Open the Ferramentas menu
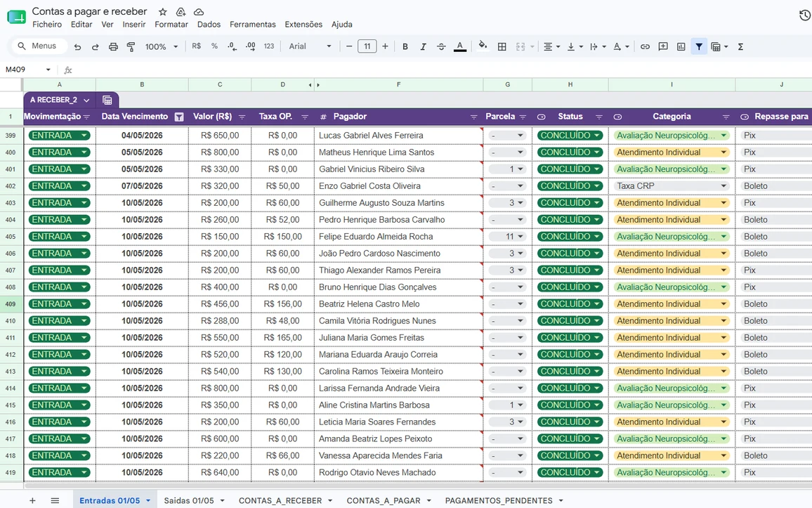812x508 pixels. 253,25
